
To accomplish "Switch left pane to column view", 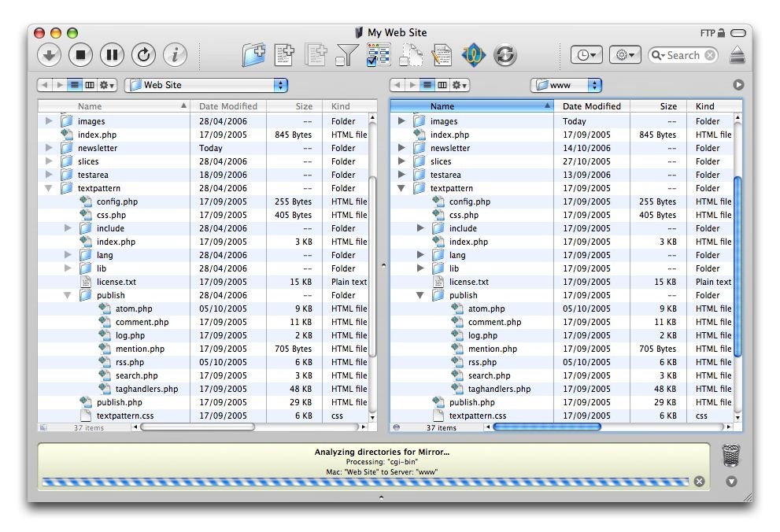I will pyautogui.click(x=90, y=85).
